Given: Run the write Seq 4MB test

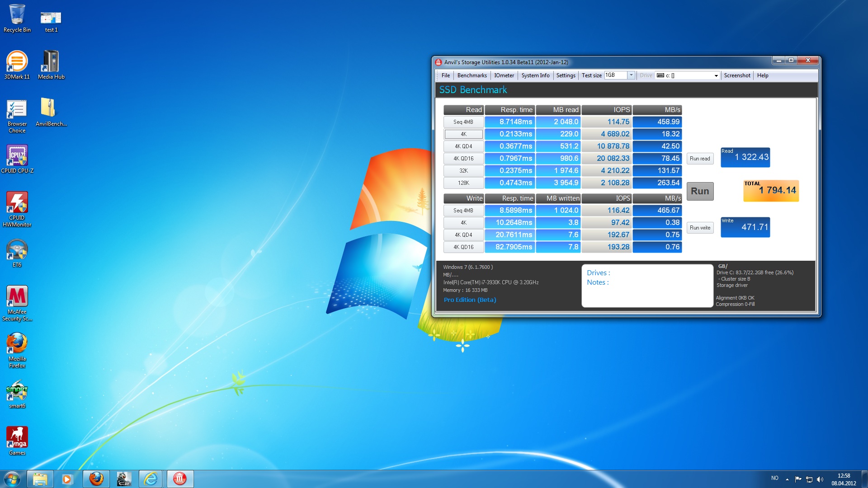Looking at the screenshot, I should [x=463, y=211].
